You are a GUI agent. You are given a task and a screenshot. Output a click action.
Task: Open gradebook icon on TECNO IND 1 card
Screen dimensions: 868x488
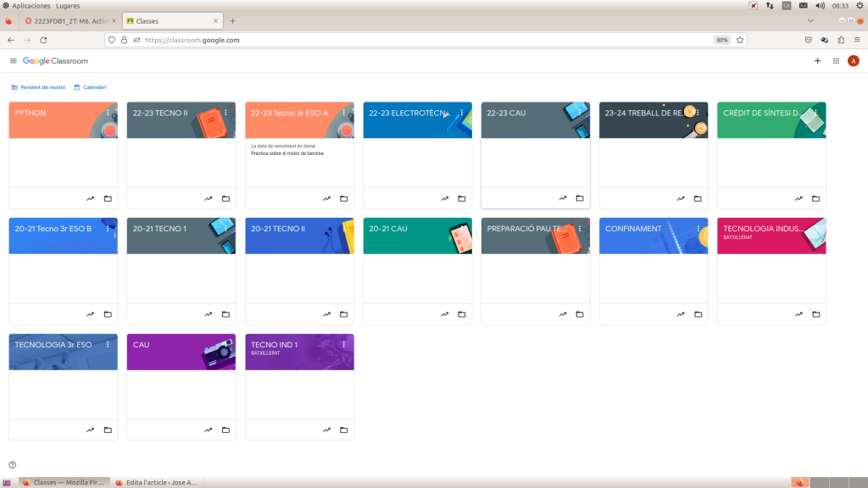pos(326,430)
